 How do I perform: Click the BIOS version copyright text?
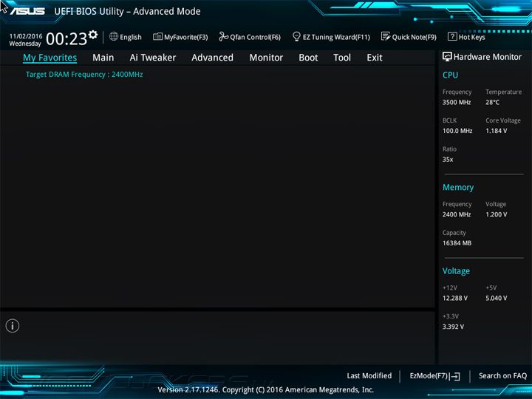pos(266,390)
